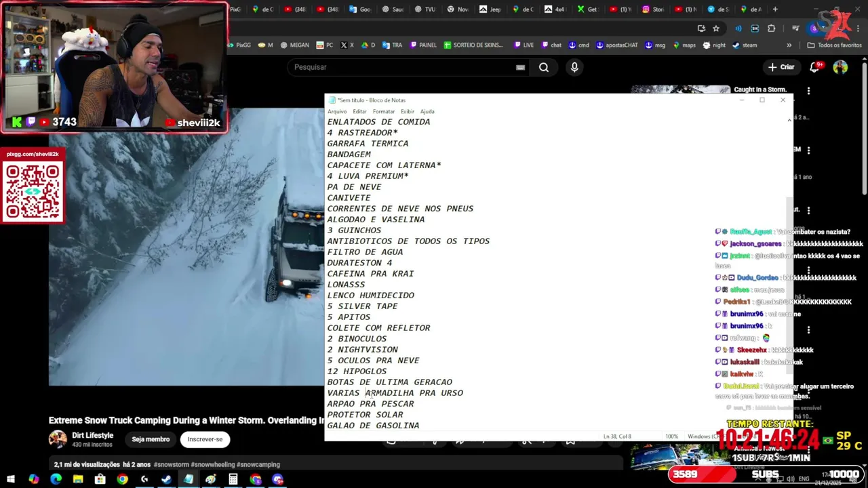Open the Chrome extensions puzzle icon
The image size is (868, 488).
pyautogui.click(x=771, y=28)
